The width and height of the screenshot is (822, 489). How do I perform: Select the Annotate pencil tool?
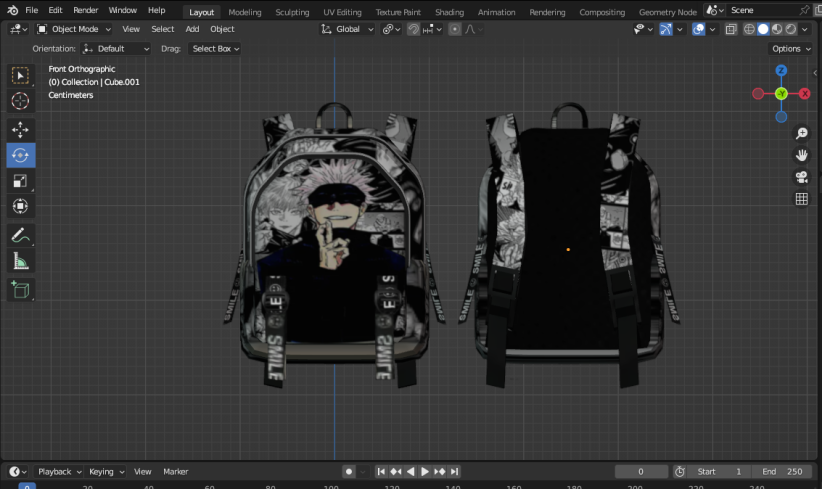[x=20, y=235]
